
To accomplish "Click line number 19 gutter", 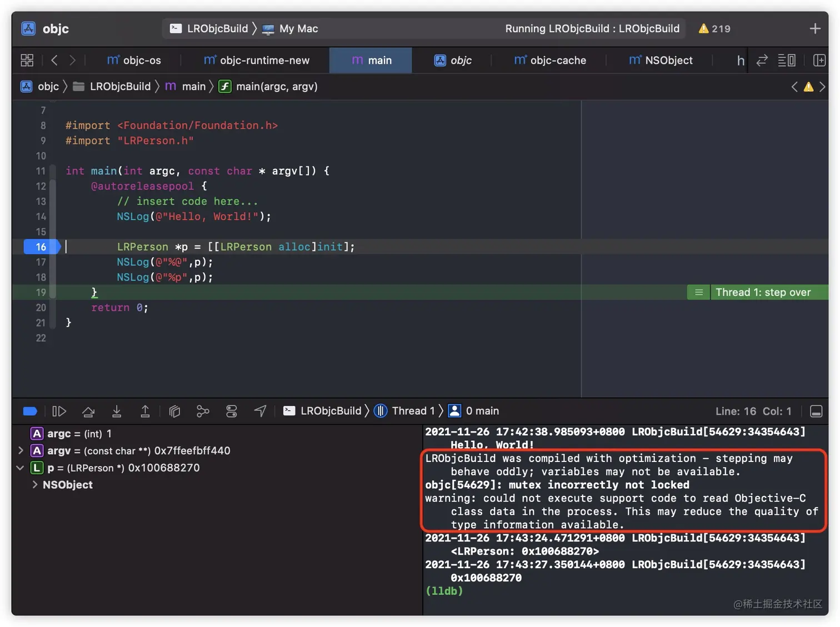I will [41, 292].
